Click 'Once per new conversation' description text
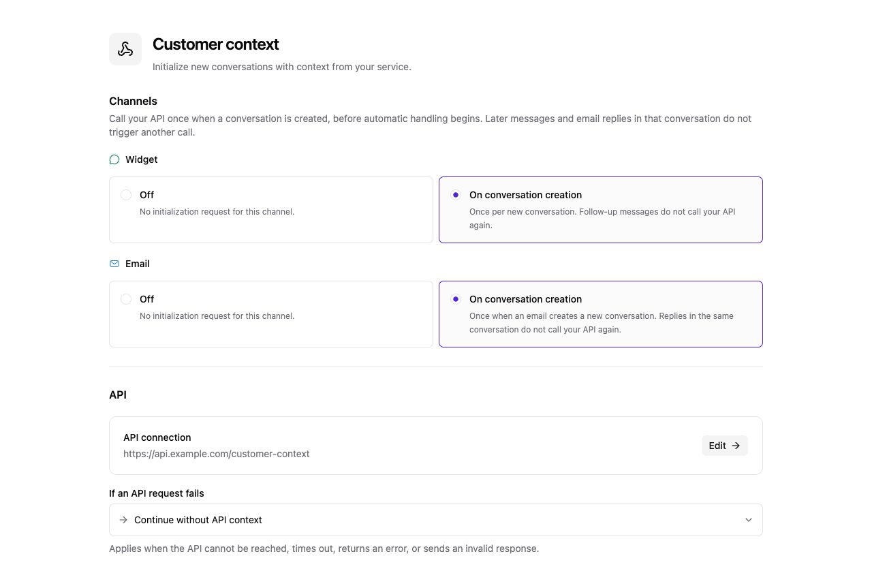 click(602, 219)
